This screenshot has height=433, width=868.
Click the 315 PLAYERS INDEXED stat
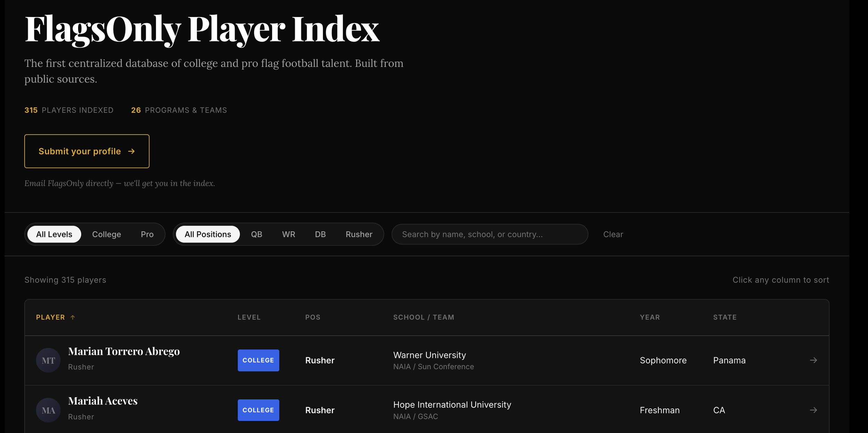click(69, 110)
